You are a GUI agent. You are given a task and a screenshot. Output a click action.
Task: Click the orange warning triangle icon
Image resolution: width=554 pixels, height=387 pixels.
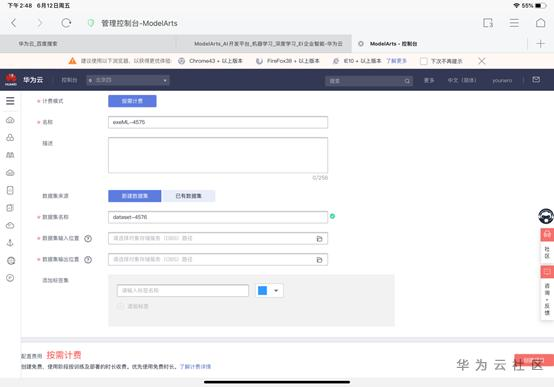[x=72, y=61]
